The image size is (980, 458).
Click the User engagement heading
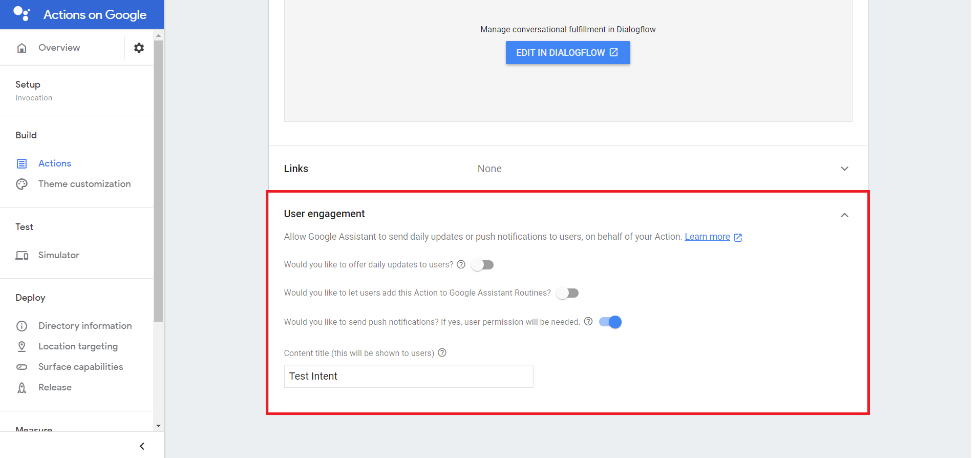(324, 214)
